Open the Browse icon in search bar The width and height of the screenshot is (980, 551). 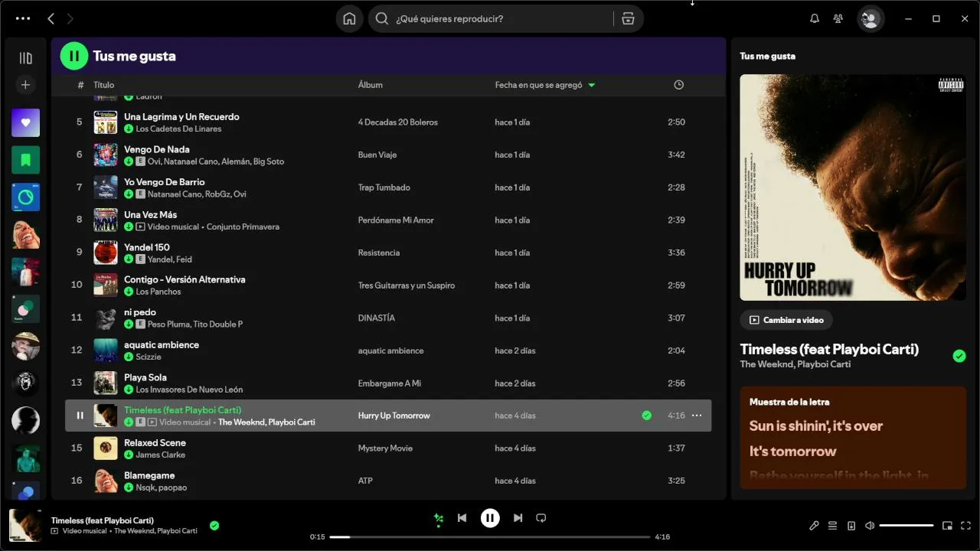click(628, 18)
